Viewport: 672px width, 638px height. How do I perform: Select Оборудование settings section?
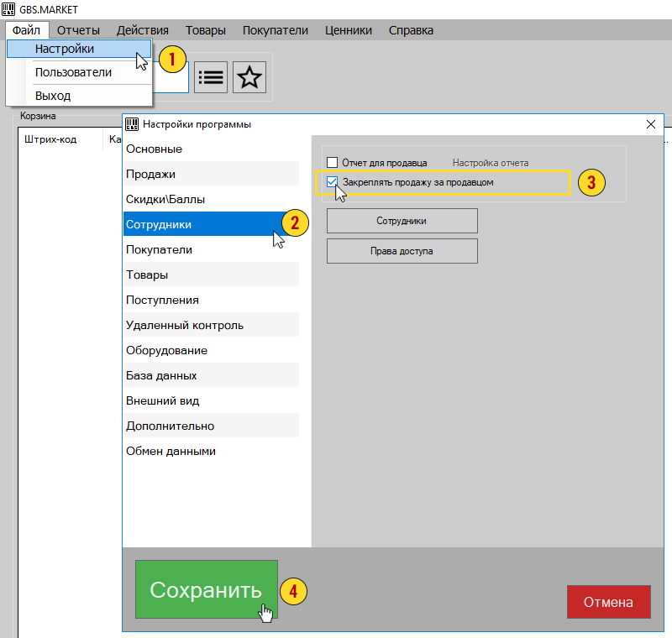[x=212, y=350]
